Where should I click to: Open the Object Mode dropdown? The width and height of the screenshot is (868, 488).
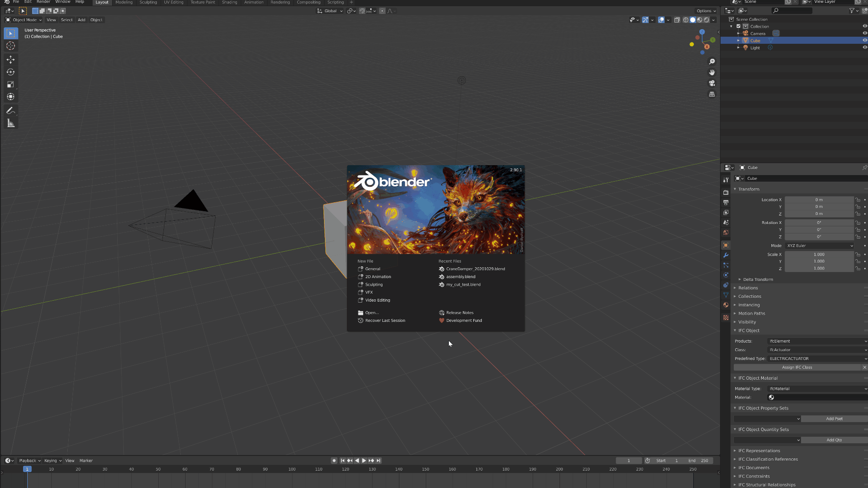[24, 20]
